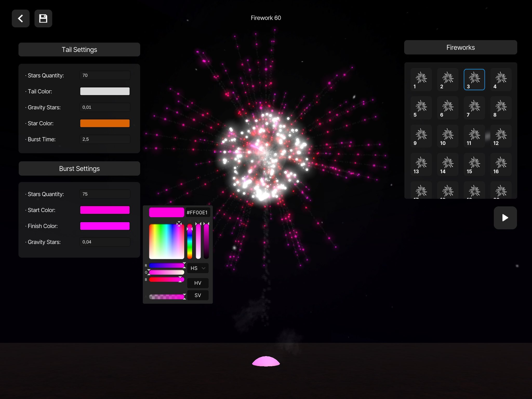Image resolution: width=532 pixels, height=399 pixels.
Task: Choose firework preset 16
Action: 500,164
